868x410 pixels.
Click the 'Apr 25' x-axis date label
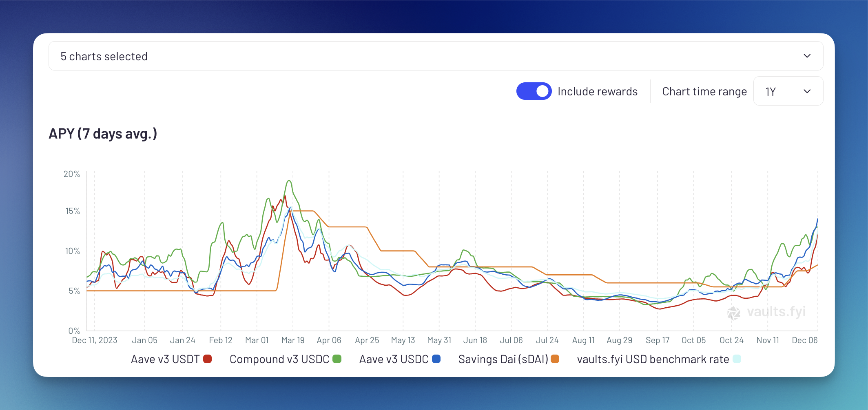point(367,340)
